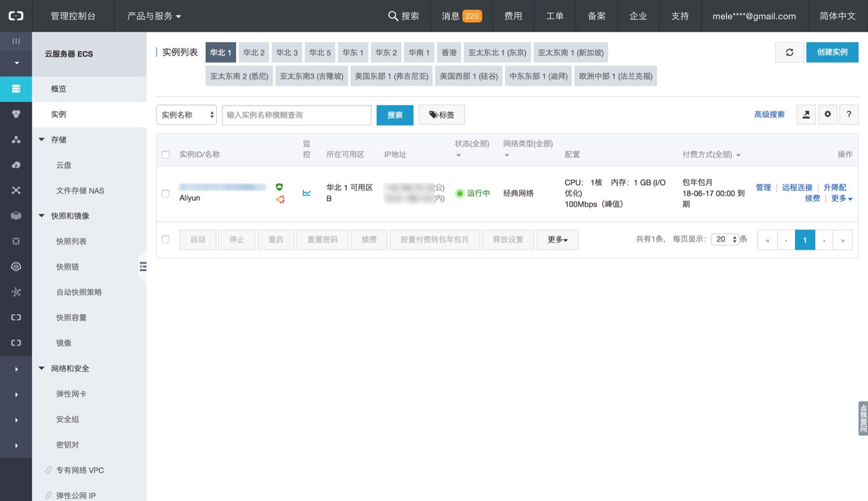Expand the 产品与服务 menu
Image resolution: width=868 pixels, height=501 pixels.
[x=154, y=16]
